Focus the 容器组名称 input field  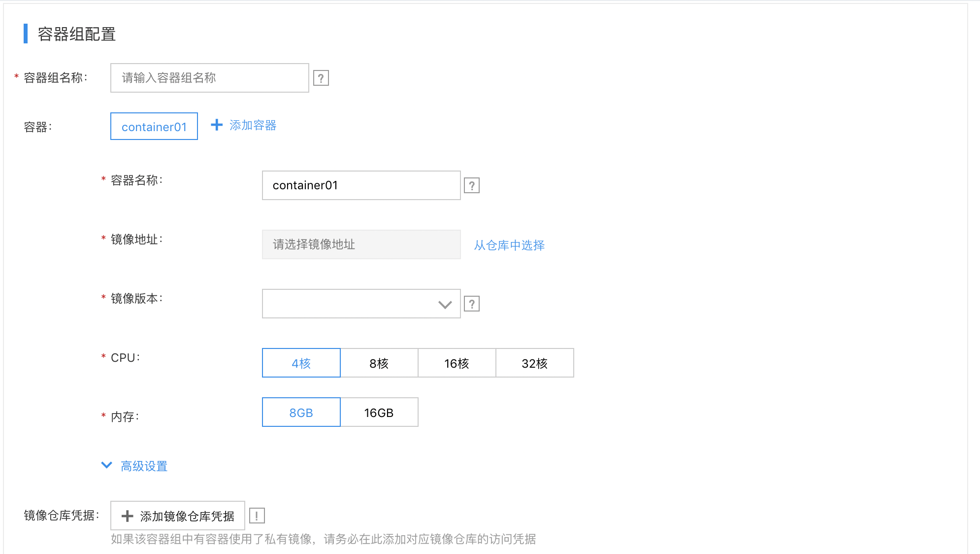point(209,78)
